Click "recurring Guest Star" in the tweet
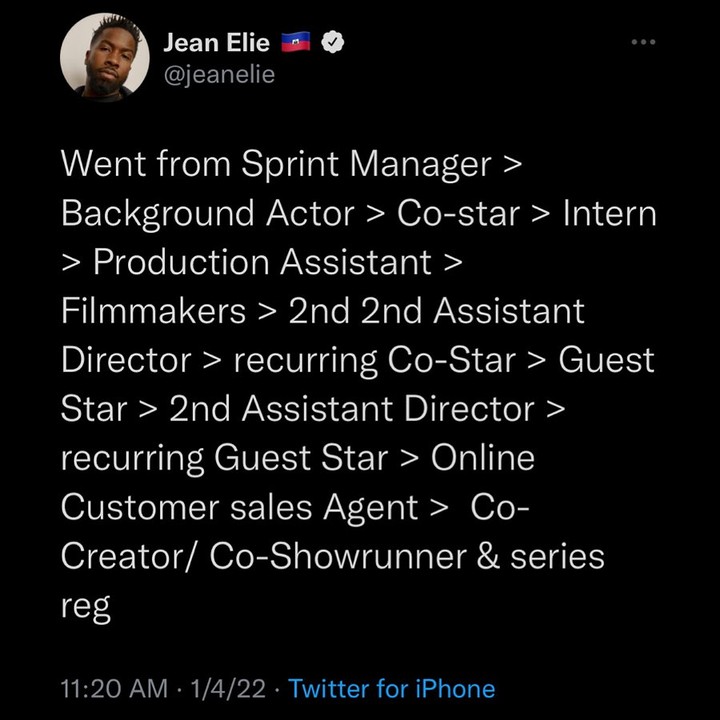Screen dimensions: 720x720 click(224, 457)
